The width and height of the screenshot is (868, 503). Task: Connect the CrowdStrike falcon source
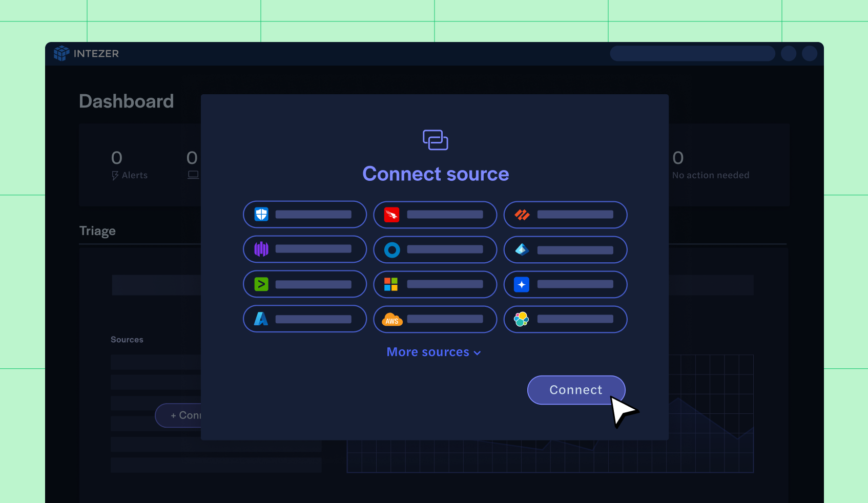391,215
